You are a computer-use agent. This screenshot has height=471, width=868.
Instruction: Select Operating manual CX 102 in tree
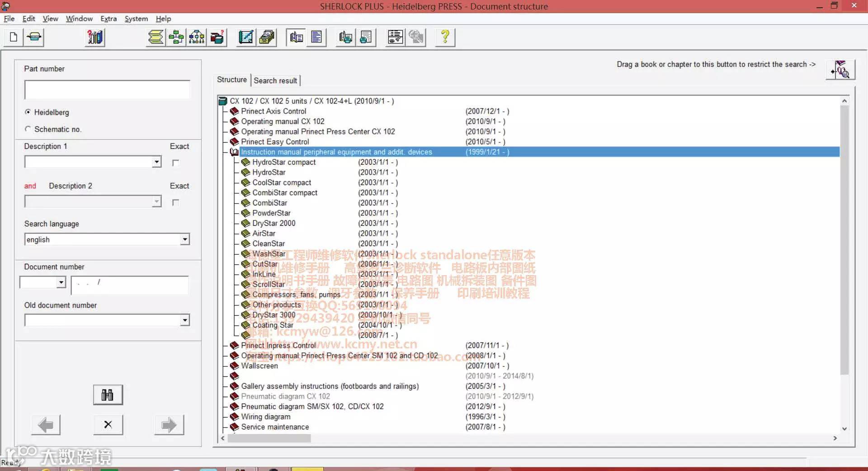[x=283, y=121]
